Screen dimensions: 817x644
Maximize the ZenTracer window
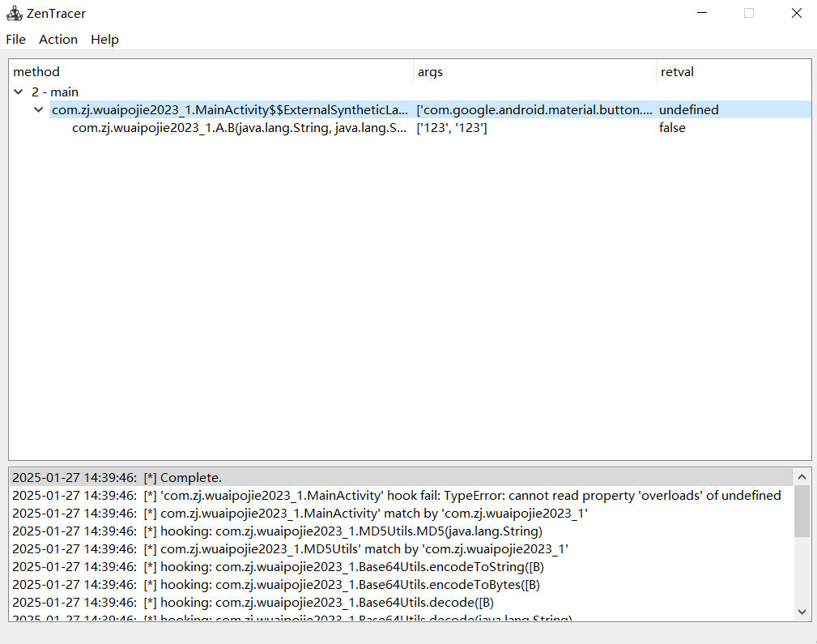pyautogui.click(x=749, y=13)
